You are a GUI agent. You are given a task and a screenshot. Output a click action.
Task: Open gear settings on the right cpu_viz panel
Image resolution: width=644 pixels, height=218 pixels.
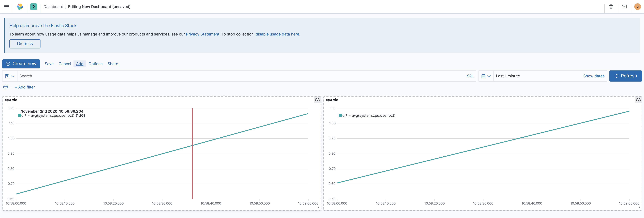coord(638,100)
